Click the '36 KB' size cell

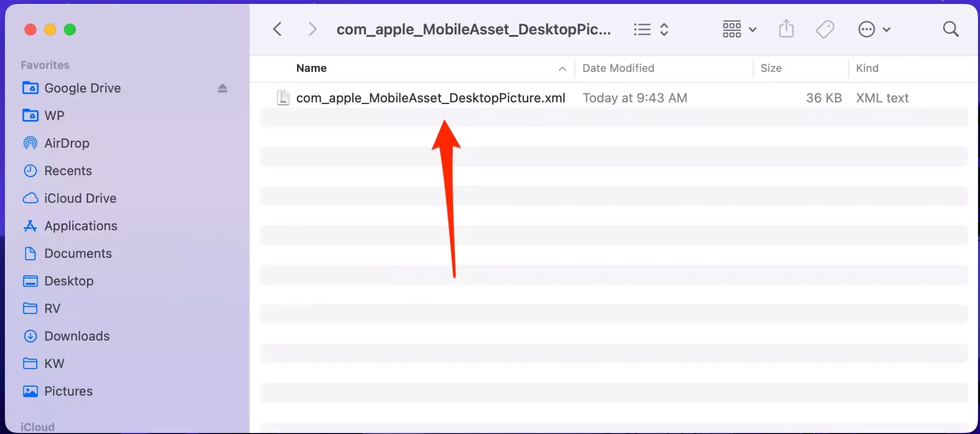tap(824, 98)
